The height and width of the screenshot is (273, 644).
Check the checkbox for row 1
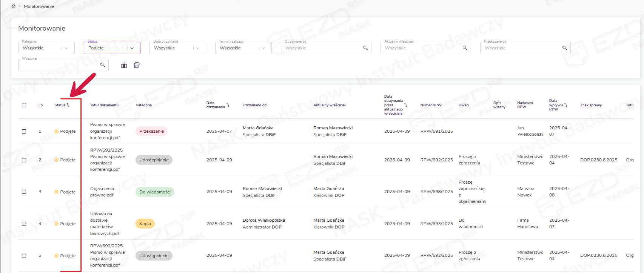click(24, 131)
